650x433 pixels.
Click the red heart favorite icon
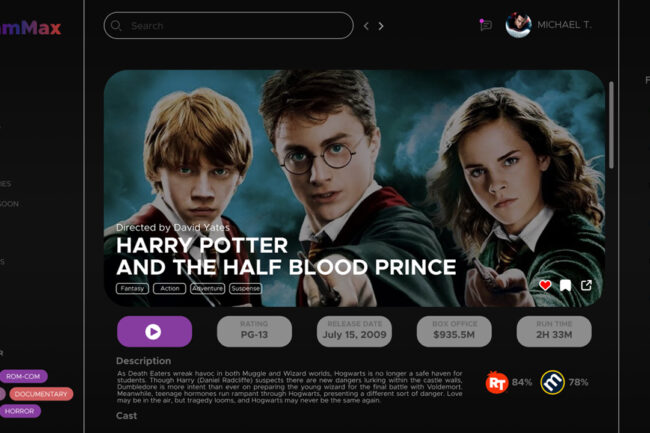[x=545, y=285]
